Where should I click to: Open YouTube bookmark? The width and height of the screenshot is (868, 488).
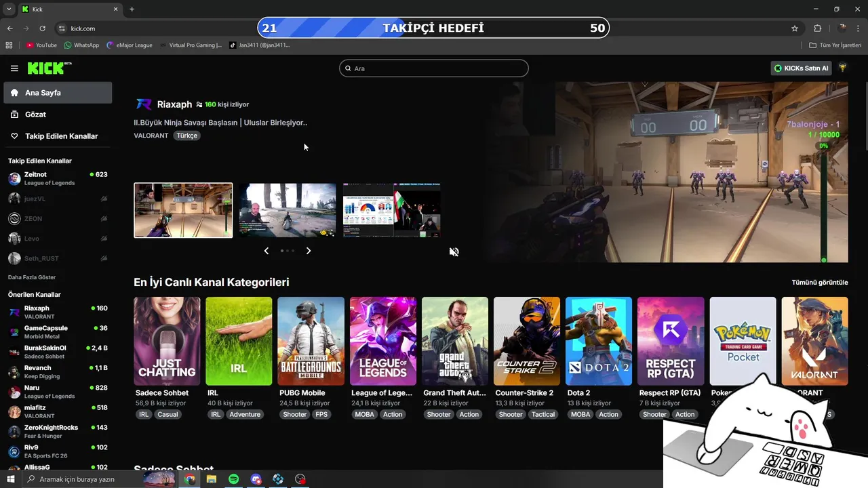41,45
